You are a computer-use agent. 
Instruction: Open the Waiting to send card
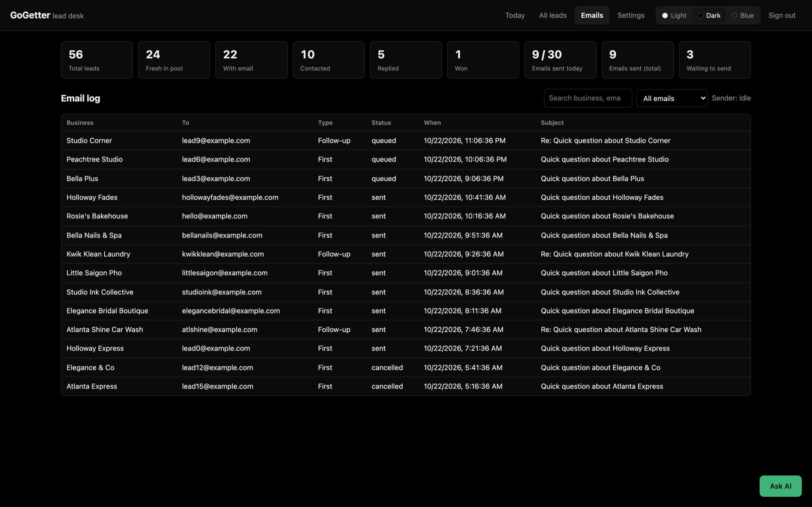(x=714, y=60)
